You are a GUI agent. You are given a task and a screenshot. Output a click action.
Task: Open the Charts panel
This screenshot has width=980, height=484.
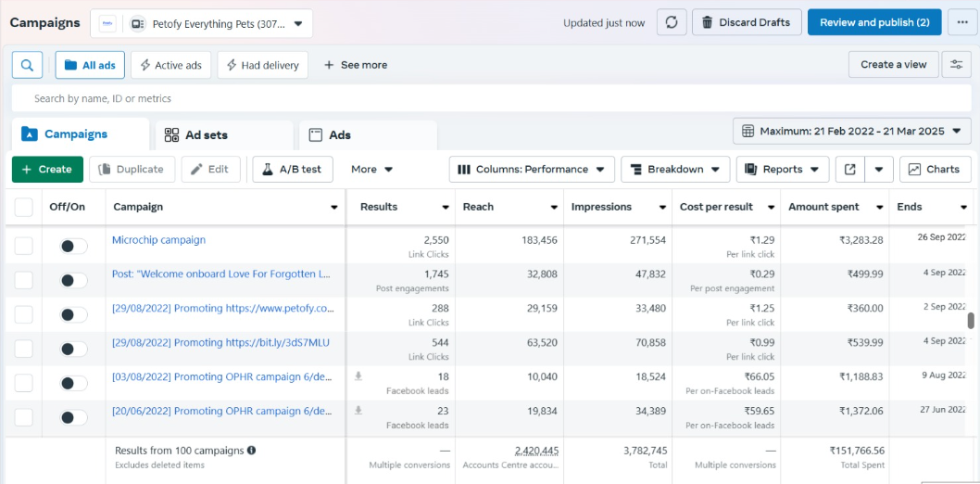(x=935, y=170)
